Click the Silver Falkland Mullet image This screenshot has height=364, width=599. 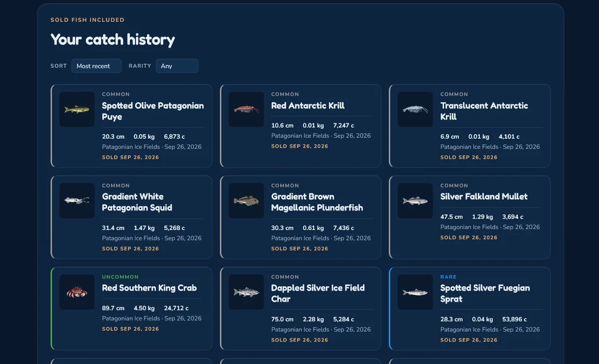415,201
